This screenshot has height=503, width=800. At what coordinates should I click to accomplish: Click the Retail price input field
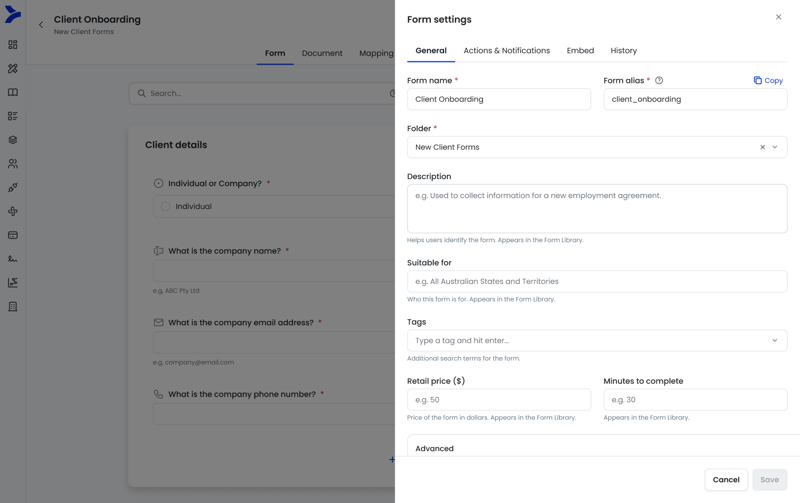pyautogui.click(x=499, y=399)
